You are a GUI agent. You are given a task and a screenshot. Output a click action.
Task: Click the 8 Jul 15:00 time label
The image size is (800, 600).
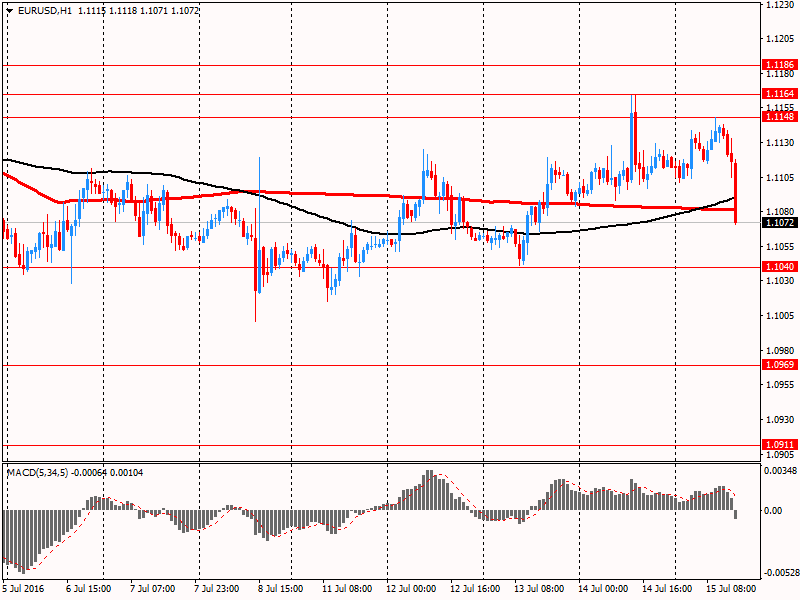pyautogui.click(x=280, y=589)
